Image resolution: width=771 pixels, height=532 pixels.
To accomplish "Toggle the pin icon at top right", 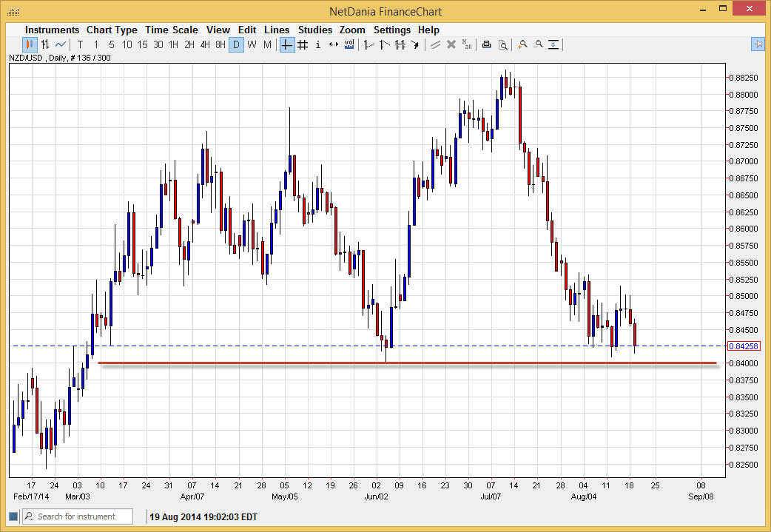I will click(758, 44).
